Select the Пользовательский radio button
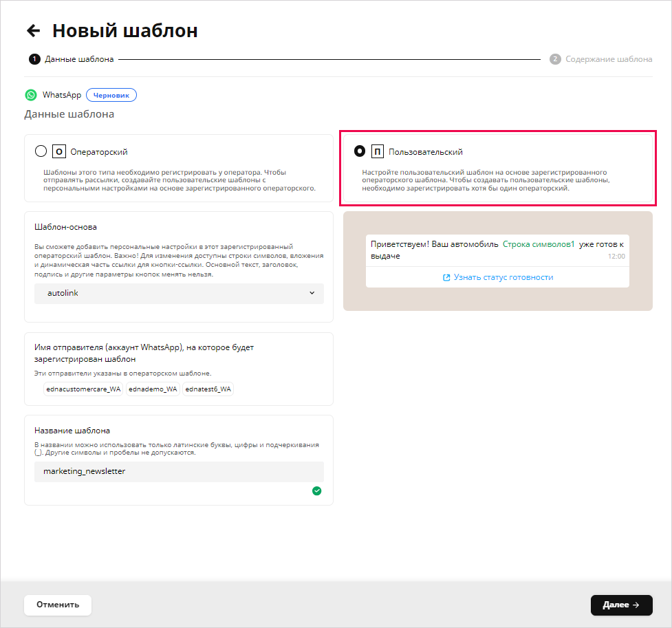The height and width of the screenshot is (628, 672). click(x=360, y=151)
